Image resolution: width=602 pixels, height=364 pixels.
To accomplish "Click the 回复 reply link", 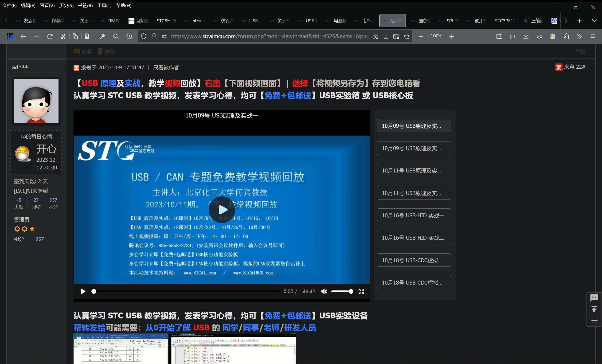I will [83, 51].
